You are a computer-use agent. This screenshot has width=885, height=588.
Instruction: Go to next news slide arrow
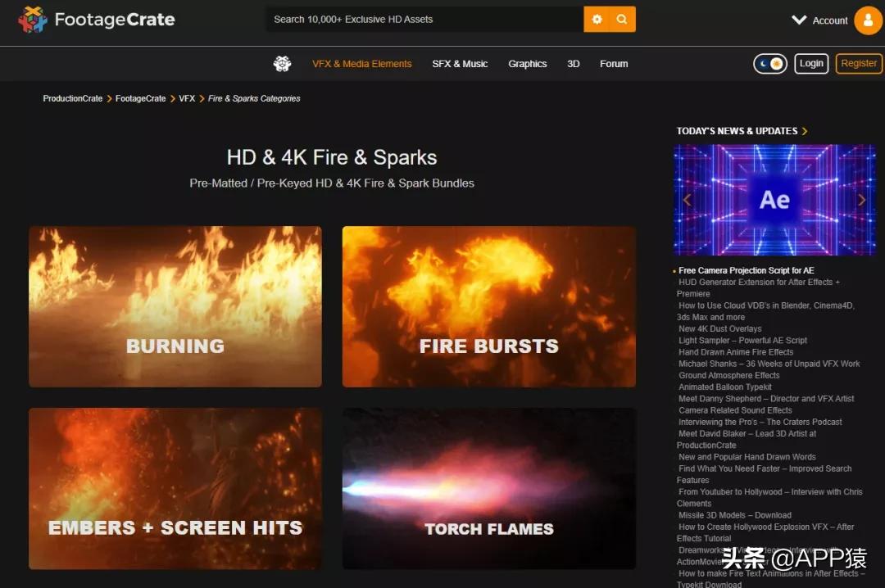[861, 200]
